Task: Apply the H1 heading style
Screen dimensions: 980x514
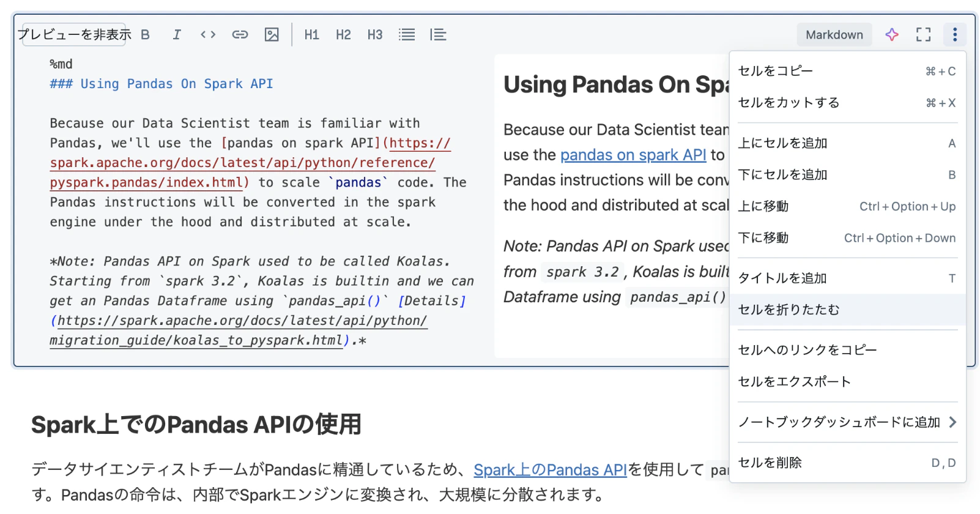Action: [x=312, y=35]
